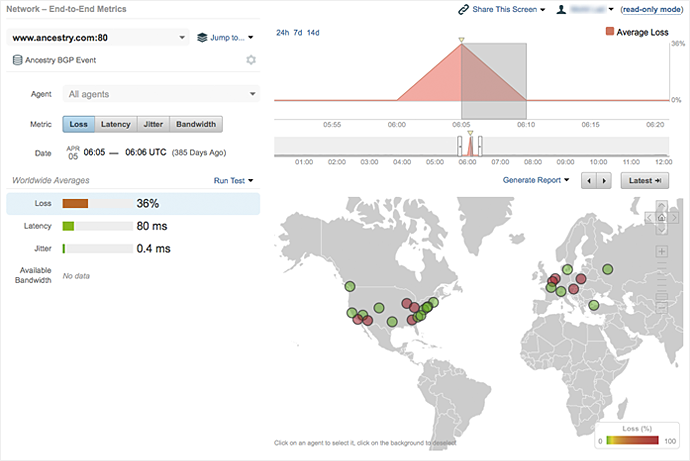690x461 pixels.
Task: Click the Share This Screen link icon
Action: tap(464, 9)
